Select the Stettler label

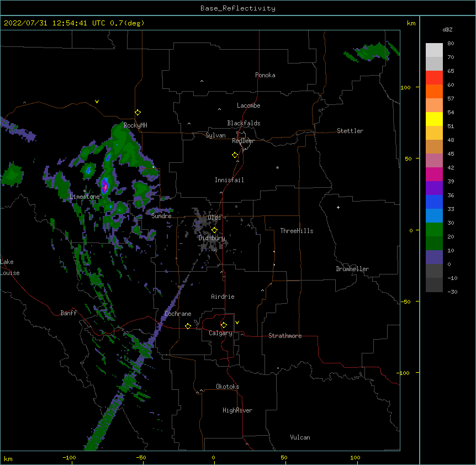click(350, 131)
